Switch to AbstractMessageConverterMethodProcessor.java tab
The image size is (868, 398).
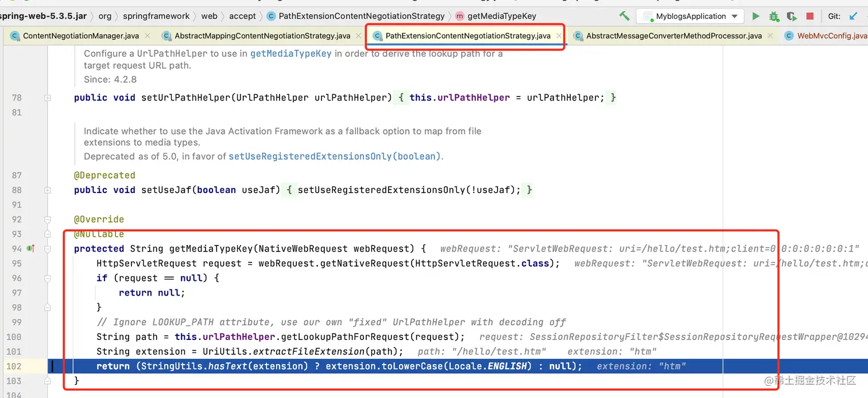(674, 36)
